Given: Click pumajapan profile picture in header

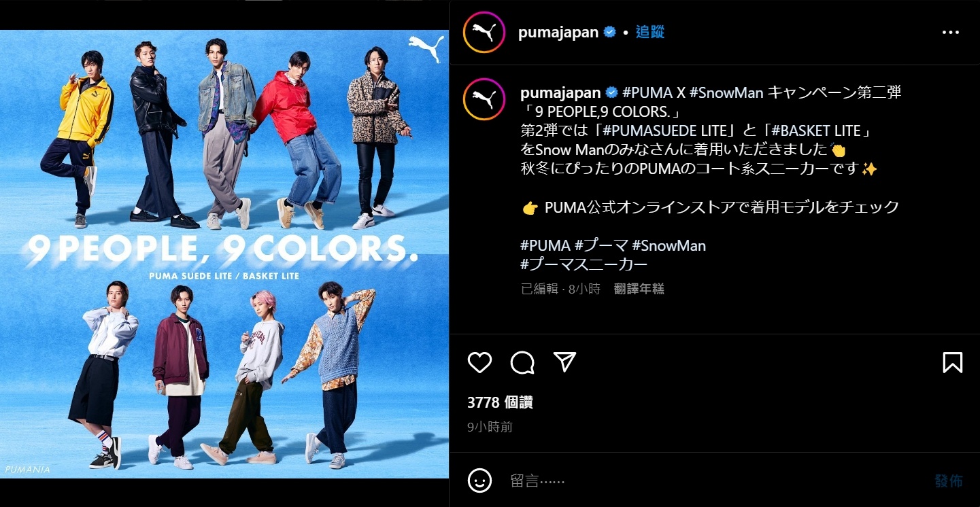Looking at the screenshot, I should pos(484,32).
